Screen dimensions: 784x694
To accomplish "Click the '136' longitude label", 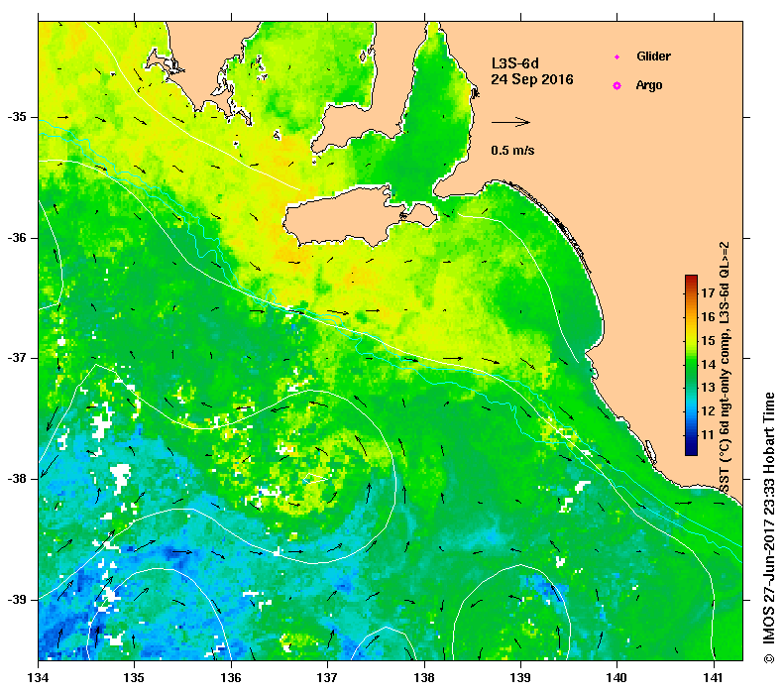I will [x=231, y=678].
